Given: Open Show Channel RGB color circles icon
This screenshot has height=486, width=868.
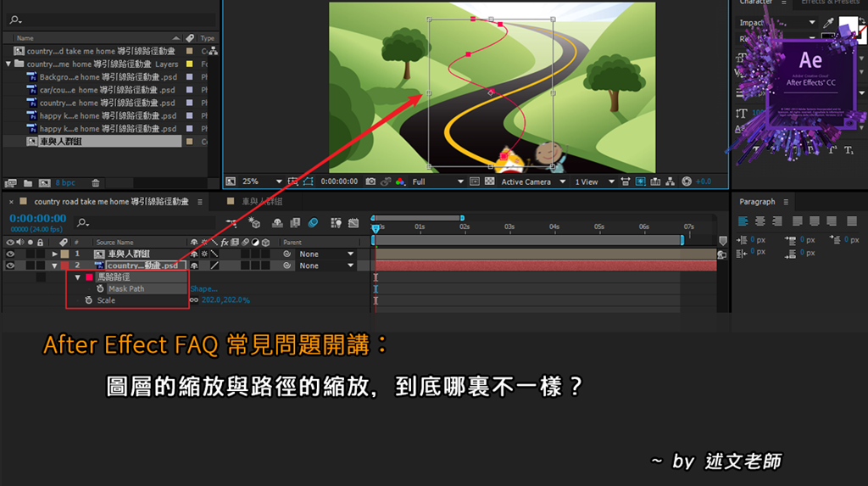Looking at the screenshot, I should [400, 182].
